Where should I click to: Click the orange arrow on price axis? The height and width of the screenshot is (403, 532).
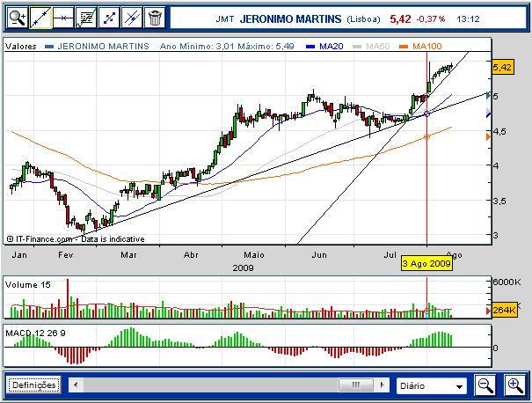pyautogui.click(x=489, y=137)
